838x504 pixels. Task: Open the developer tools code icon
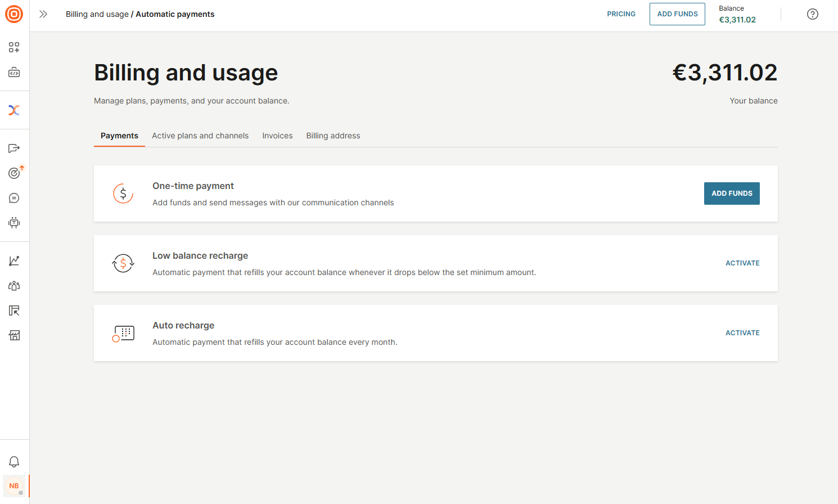tap(14, 73)
